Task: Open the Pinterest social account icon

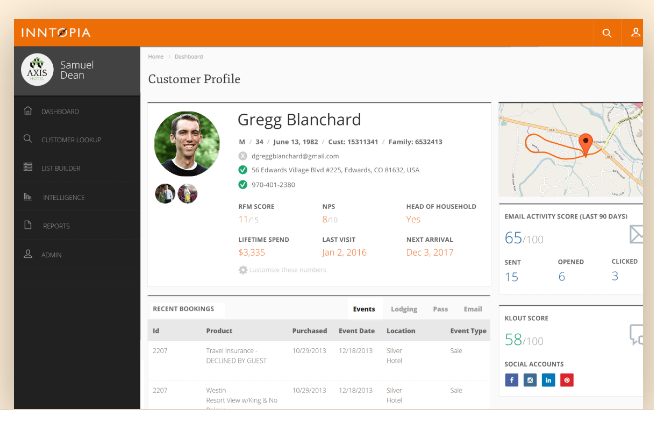Action: pyautogui.click(x=567, y=380)
